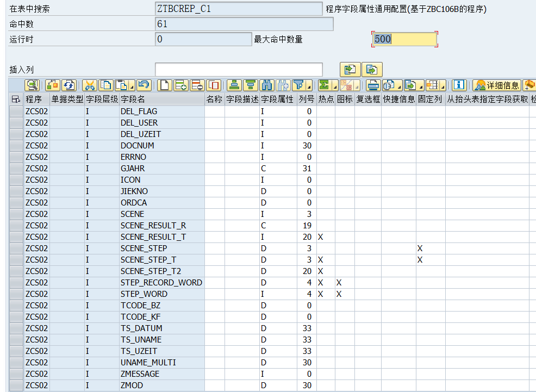Click the Set Filter funnel icon
Image resolution: width=536 pixels, height=392 pixels.
pyautogui.click(x=299, y=85)
